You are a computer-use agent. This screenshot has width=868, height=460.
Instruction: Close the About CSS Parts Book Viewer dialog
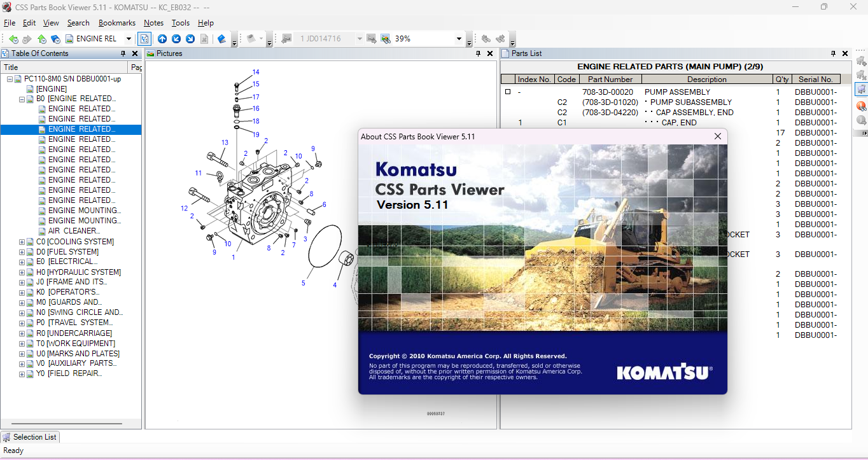click(718, 136)
